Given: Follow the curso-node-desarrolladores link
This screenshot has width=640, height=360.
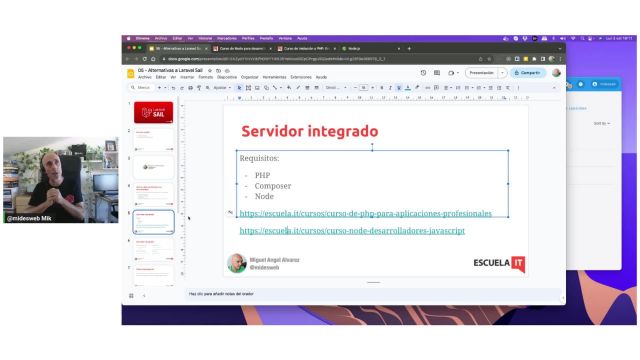Looking at the screenshot, I should 352,231.
